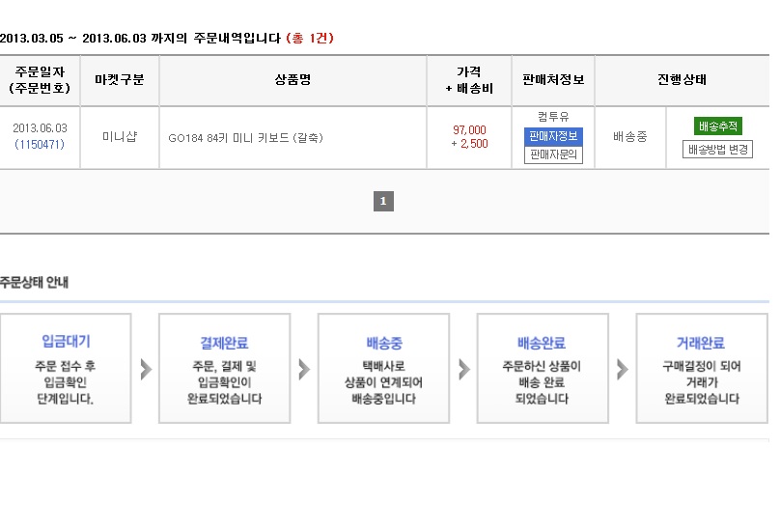Select product name GO184 84키 미니 키보드 (갈축)
Viewport: 780px width, 532px height.
pyautogui.click(x=246, y=138)
